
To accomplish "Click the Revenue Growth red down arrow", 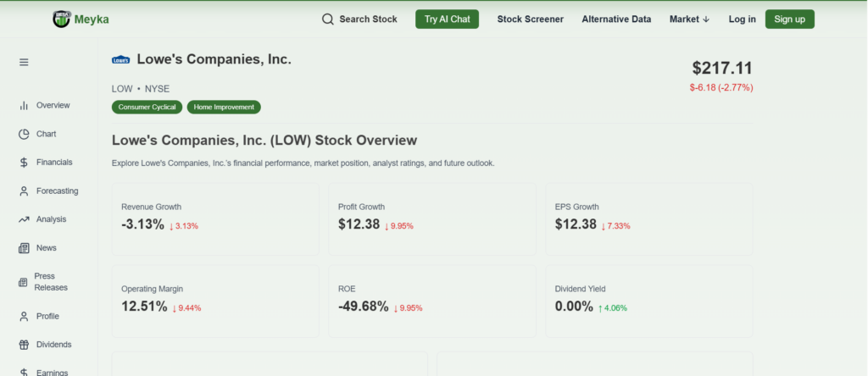I will [171, 227].
